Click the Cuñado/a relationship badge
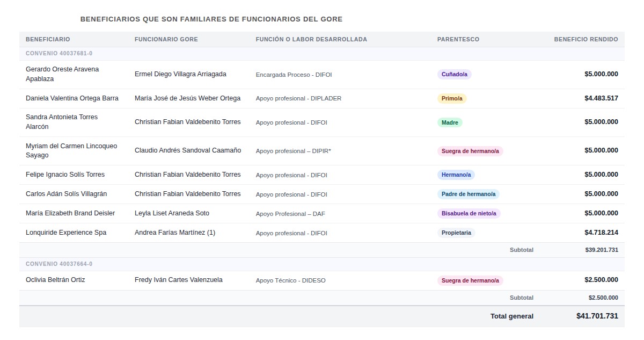This screenshot has width=644, height=340. pos(454,75)
